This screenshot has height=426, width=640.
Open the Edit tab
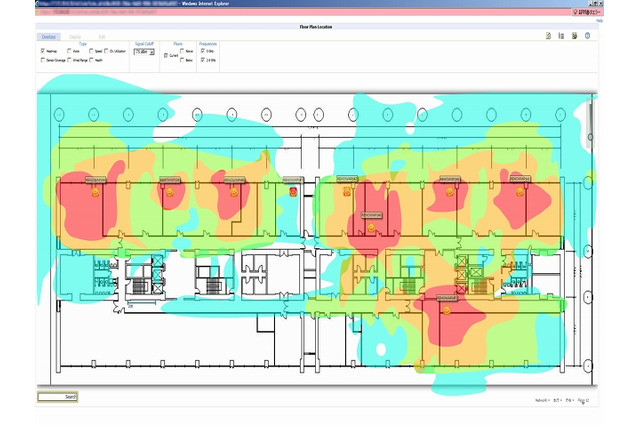[101, 36]
